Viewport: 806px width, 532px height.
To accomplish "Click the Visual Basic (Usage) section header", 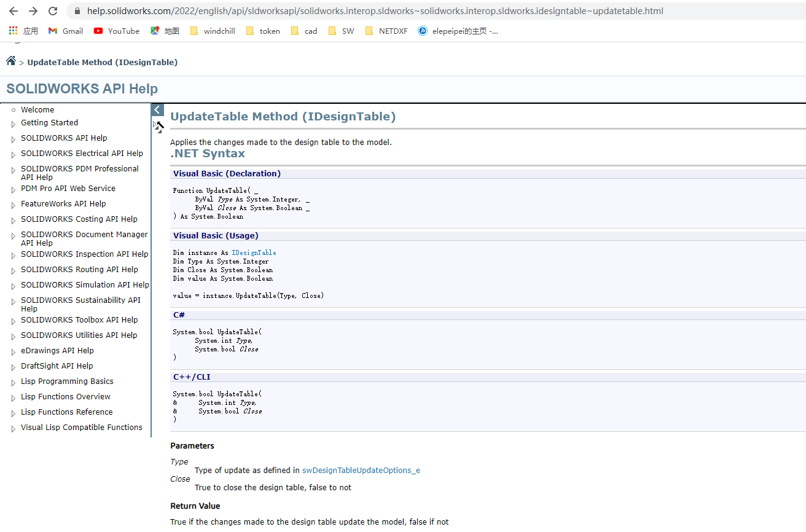I will 216,235.
